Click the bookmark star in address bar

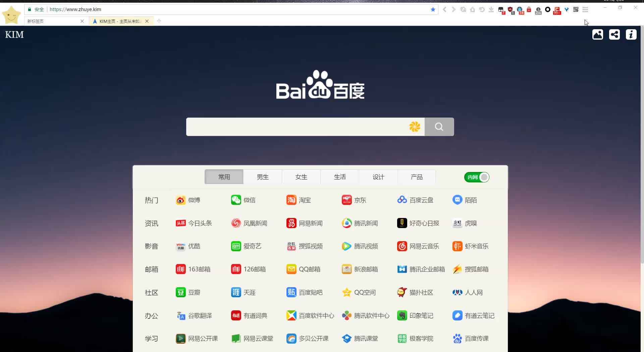[x=433, y=9]
